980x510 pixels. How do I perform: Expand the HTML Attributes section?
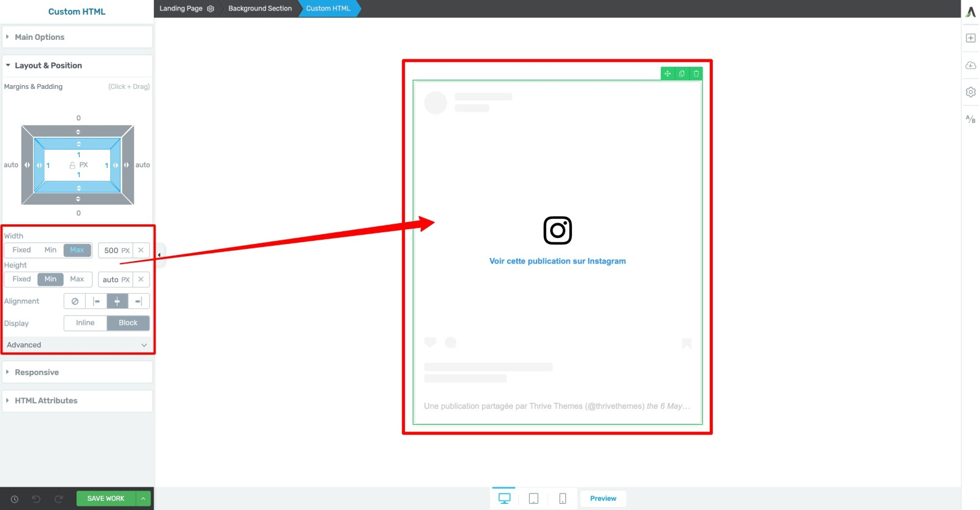[x=77, y=401]
